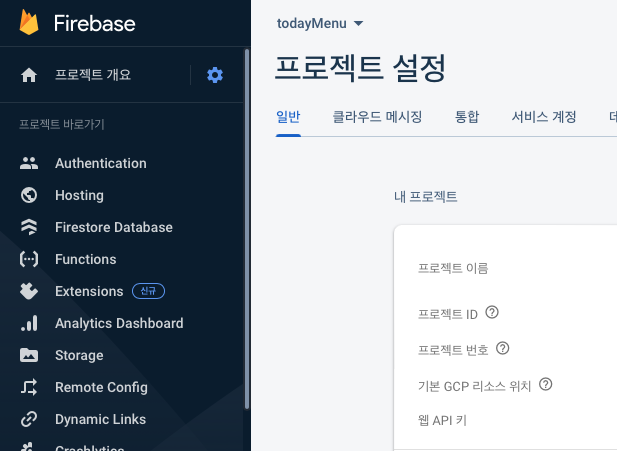The height and width of the screenshot is (451, 617).
Task: Click the Firestore Database icon
Action: pyautogui.click(x=29, y=227)
